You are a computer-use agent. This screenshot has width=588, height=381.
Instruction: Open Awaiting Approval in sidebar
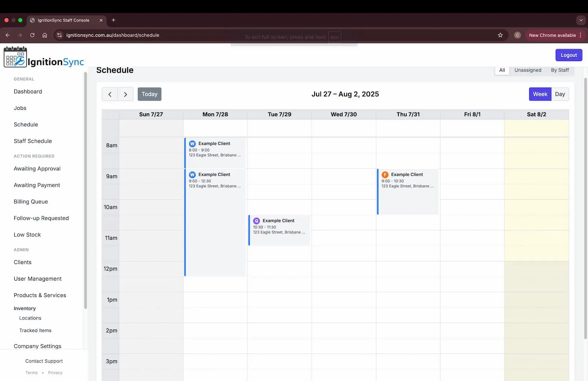(x=37, y=169)
